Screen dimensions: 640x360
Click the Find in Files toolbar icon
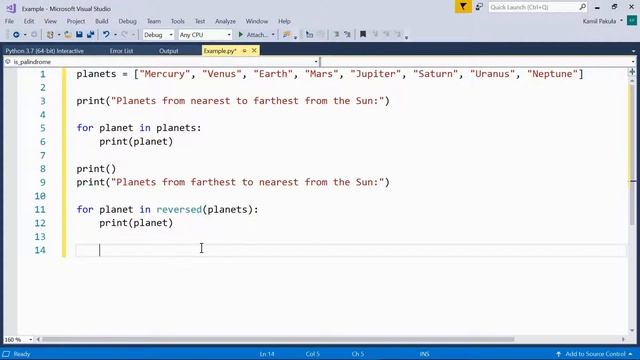point(287,35)
